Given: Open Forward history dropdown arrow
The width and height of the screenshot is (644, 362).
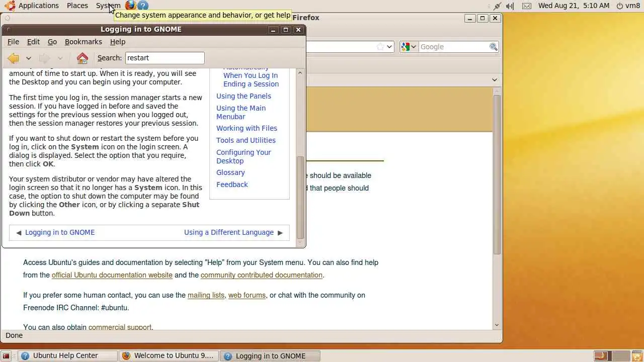Looking at the screenshot, I should [x=60, y=58].
